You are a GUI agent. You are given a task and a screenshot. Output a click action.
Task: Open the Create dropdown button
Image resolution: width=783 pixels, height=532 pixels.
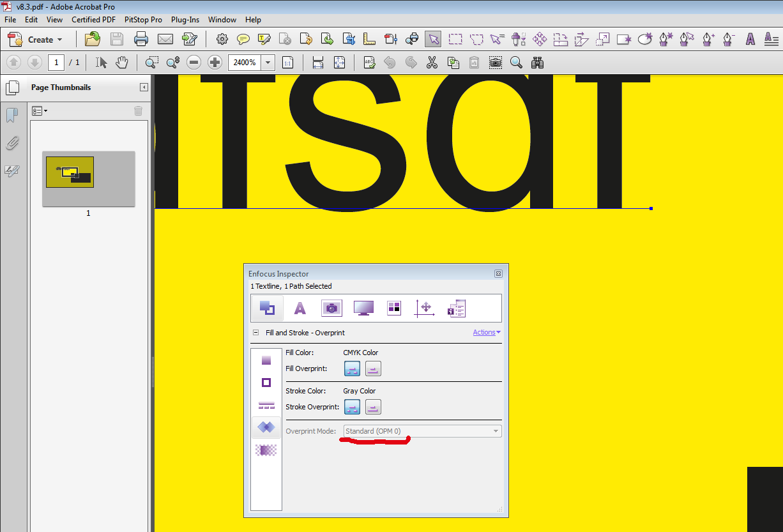click(36, 40)
